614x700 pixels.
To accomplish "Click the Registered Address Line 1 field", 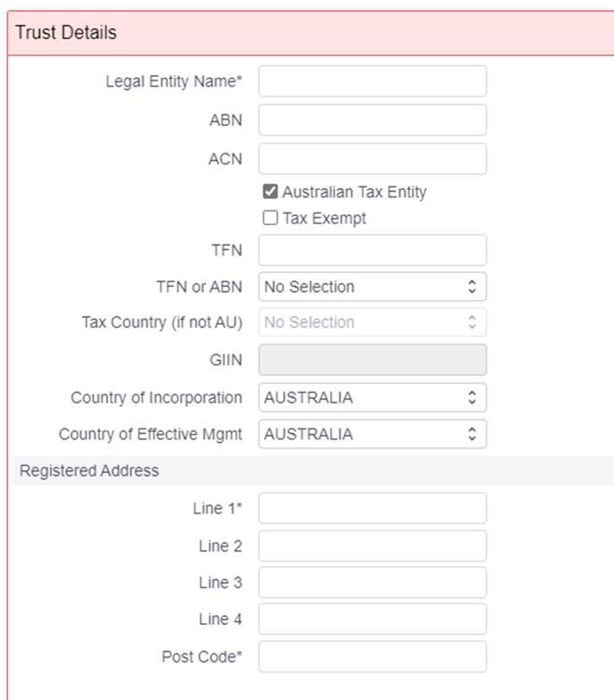I will pyautogui.click(x=373, y=508).
